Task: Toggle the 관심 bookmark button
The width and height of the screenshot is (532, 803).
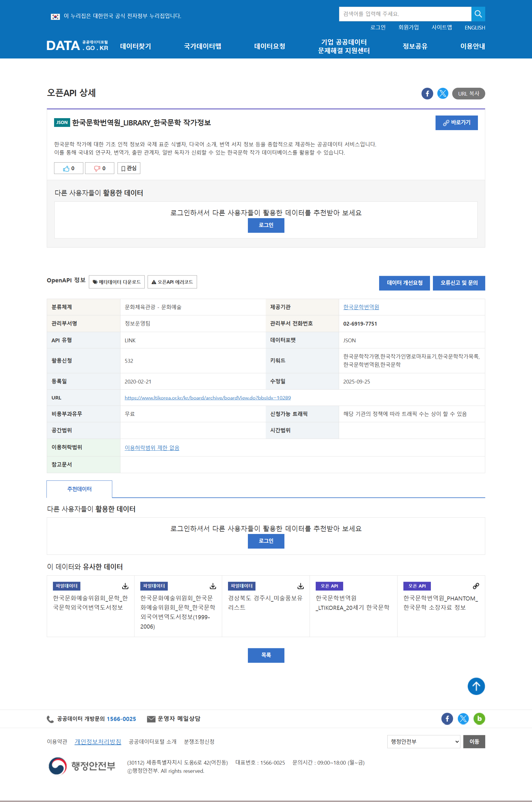Action: coord(129,168)
